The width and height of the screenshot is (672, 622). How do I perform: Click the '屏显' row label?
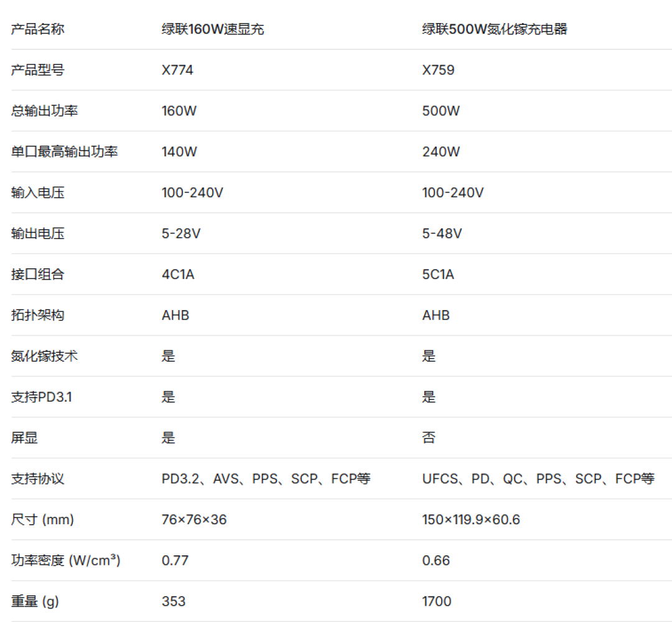[24, 438]
